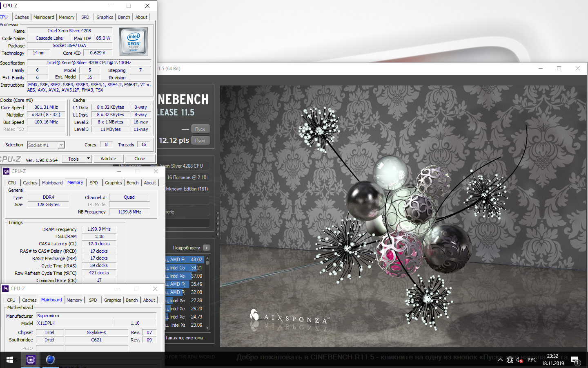The width and height of the screenshot is (588, 368).
Task: Click the CPU-Z taskbar icon
Action: coord(31,360)
